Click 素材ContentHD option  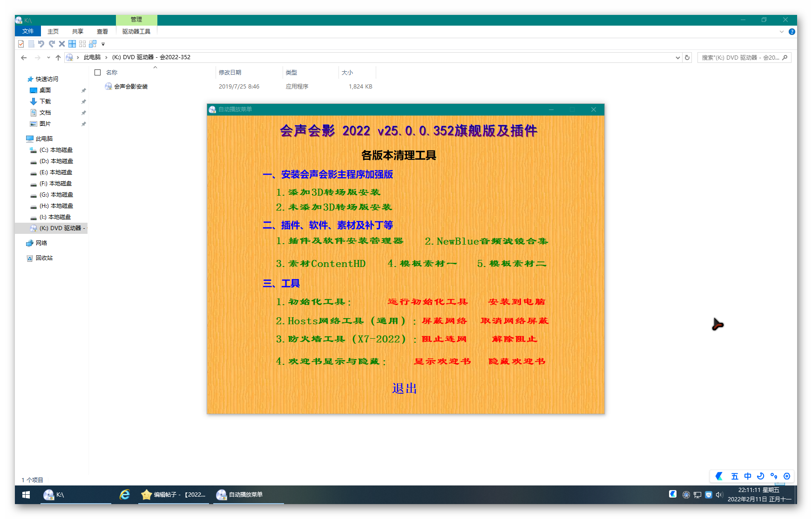pyautogui.click(x=321, y=264)
